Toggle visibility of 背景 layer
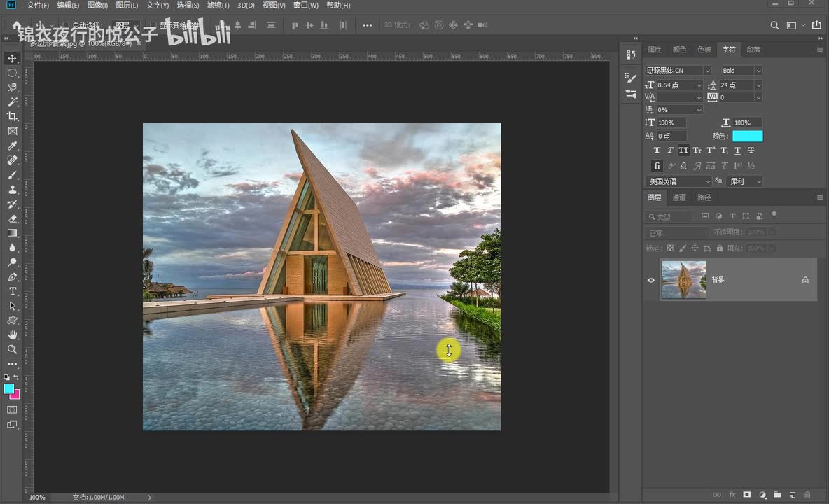 point(651,280)
